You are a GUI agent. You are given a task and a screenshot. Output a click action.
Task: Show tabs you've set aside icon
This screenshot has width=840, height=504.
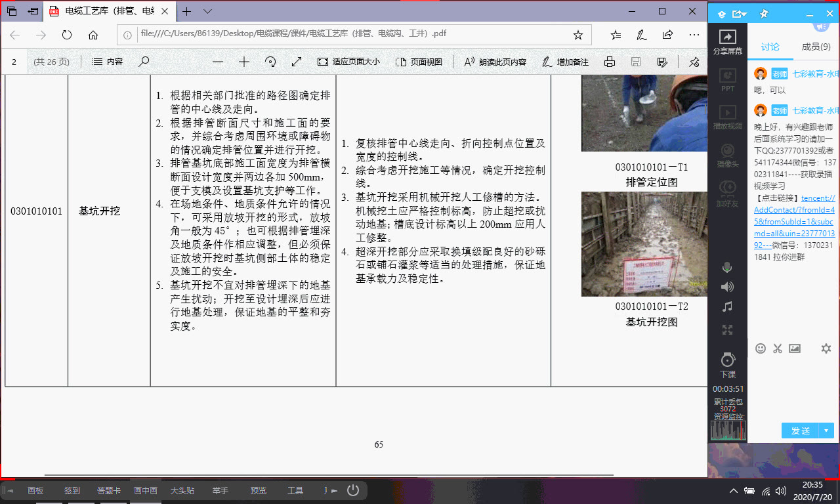click(12, 12)
